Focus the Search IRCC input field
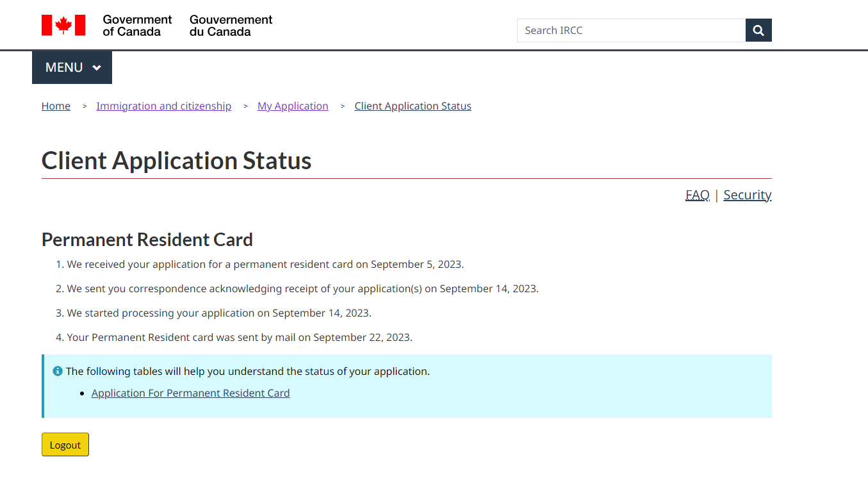The width and height of the screenshot is (868, 480). tap(631, 30)
